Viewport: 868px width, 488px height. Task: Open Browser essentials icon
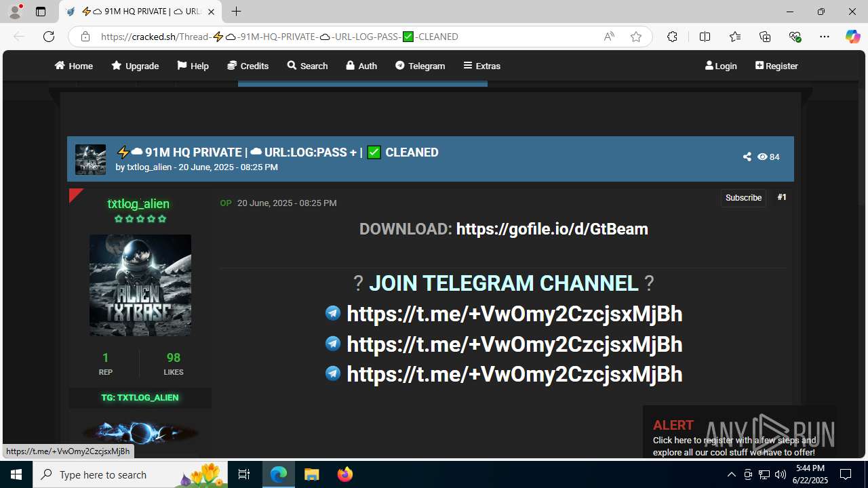coord(795,37)
